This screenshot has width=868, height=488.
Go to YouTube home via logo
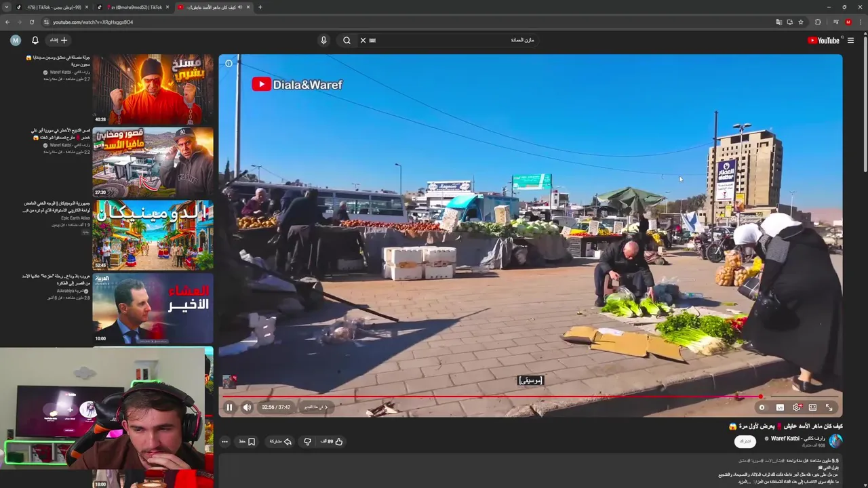[x=823, y=41]
